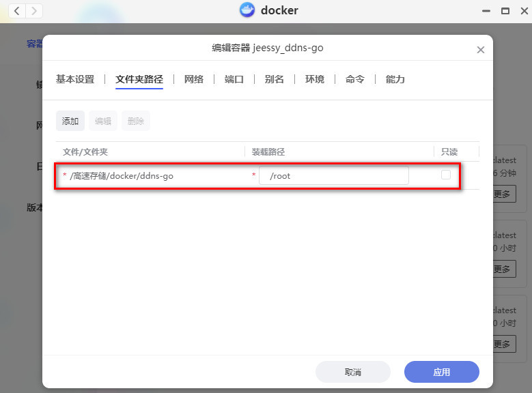This screenshot has height=393, width=532.
Task: Open the 命令 tab
Action: point(355,79)
